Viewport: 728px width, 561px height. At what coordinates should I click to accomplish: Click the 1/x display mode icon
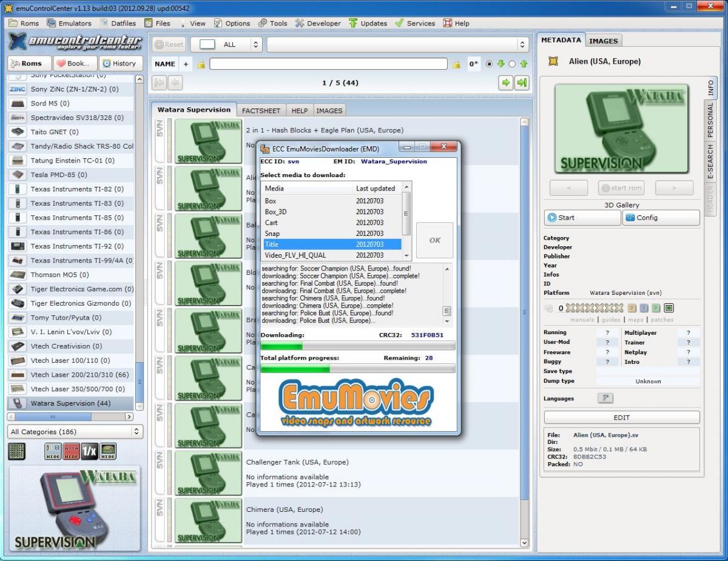click(90, 451)
